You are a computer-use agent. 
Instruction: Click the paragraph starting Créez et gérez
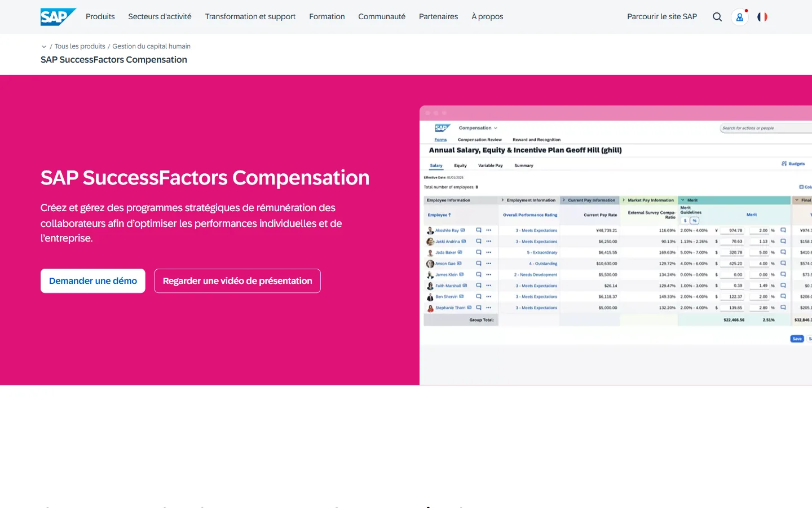(x=191, y=223)
